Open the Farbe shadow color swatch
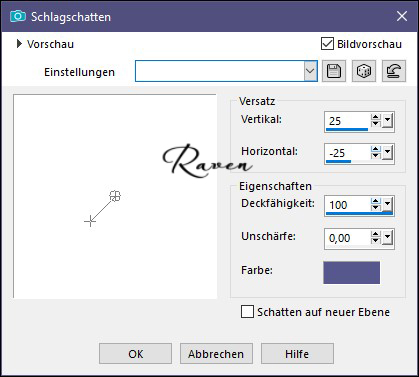The width and height of the screenshot is (419, 377). click(351, 272)
